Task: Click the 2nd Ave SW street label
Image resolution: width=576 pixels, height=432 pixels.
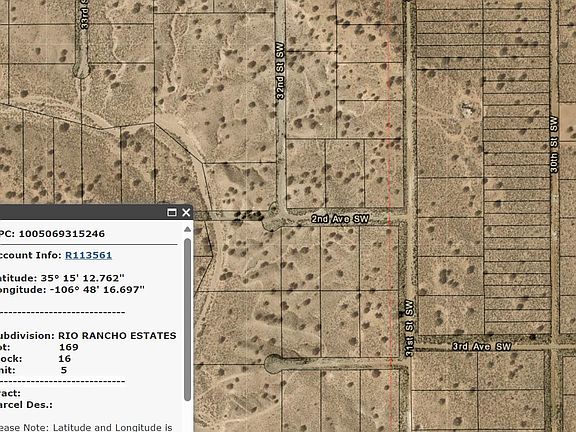Action: tap(340, 219)
